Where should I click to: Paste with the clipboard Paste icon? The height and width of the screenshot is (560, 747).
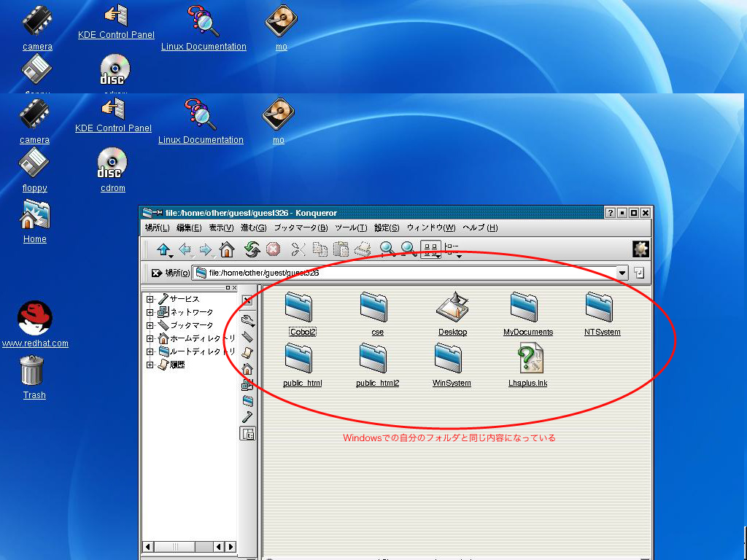coord(341,249)
